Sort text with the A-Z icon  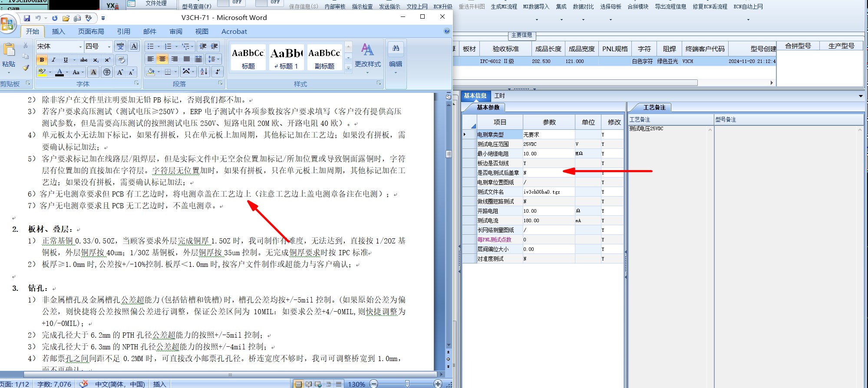[204, 72]
